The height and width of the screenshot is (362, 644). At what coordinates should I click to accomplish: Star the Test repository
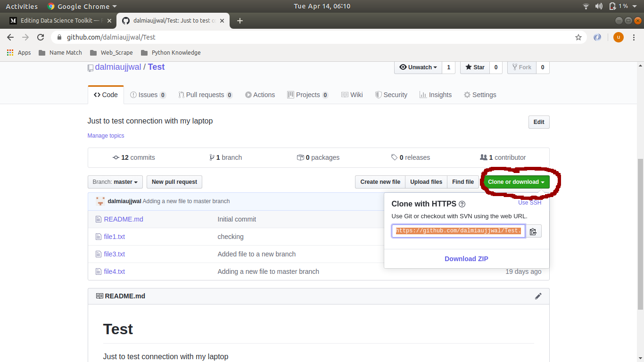click(475, 67)
